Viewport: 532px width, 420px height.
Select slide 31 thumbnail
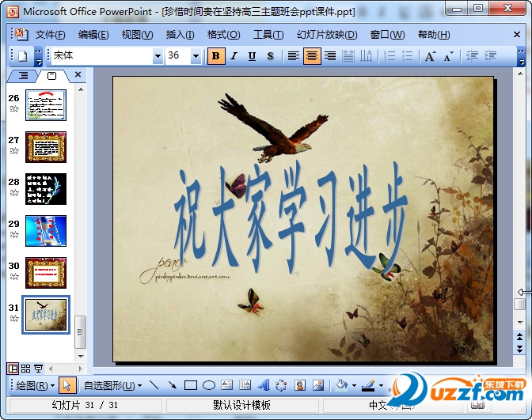(46, 315)
